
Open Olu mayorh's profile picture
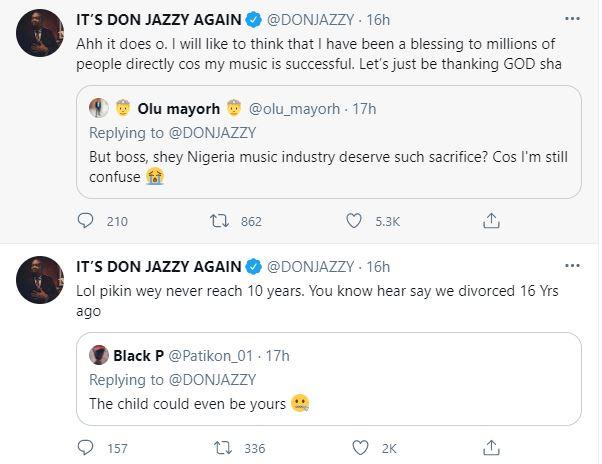99,107
